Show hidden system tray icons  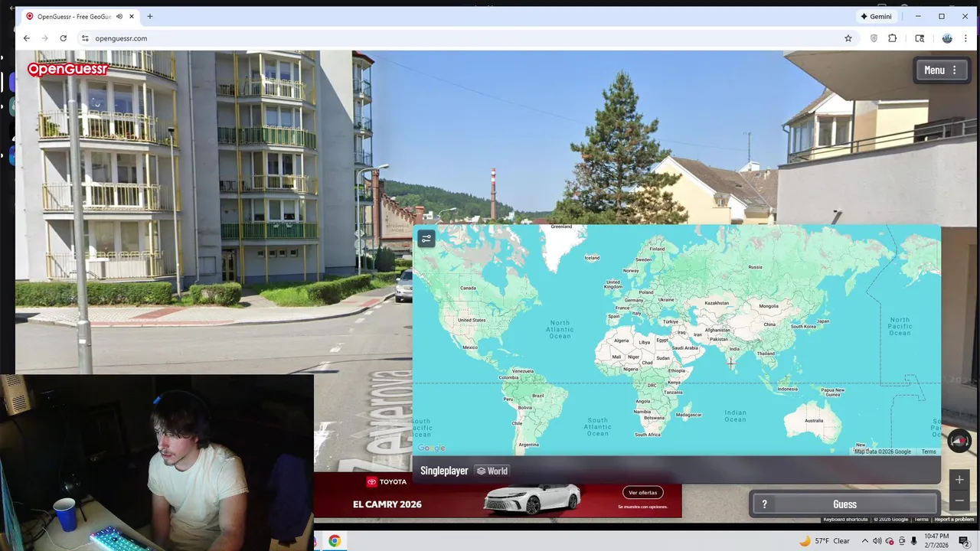click(x=865, y=540)
